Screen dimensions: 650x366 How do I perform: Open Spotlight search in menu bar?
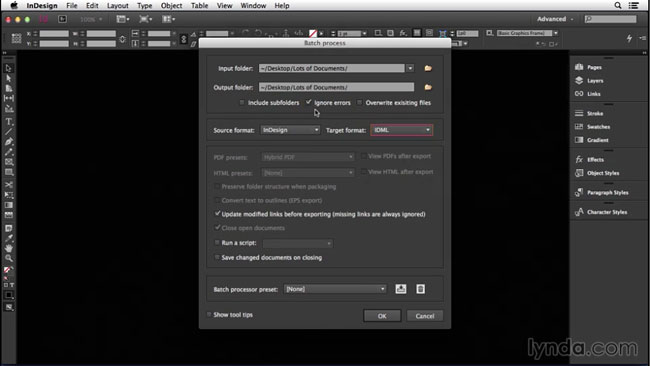pyautogui.click(x=618, y=5)
